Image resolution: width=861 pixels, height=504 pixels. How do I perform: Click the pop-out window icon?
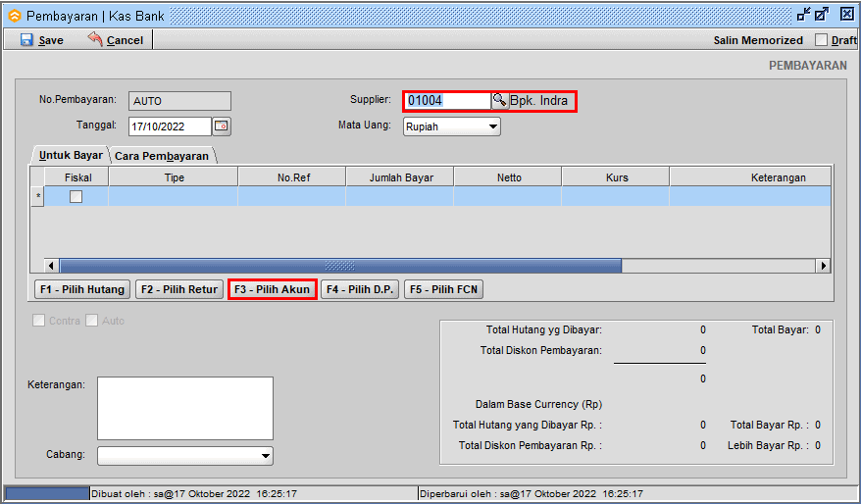[x=822, y=15]
